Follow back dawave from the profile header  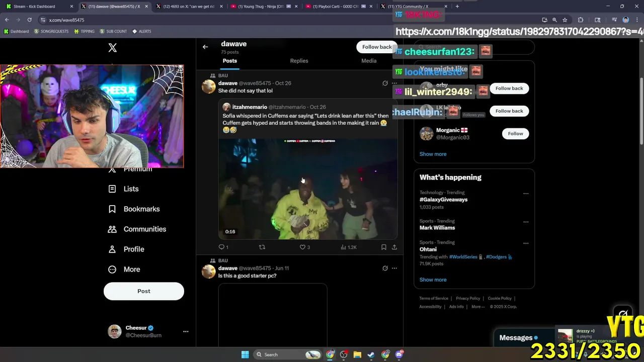tap(376, 47)
